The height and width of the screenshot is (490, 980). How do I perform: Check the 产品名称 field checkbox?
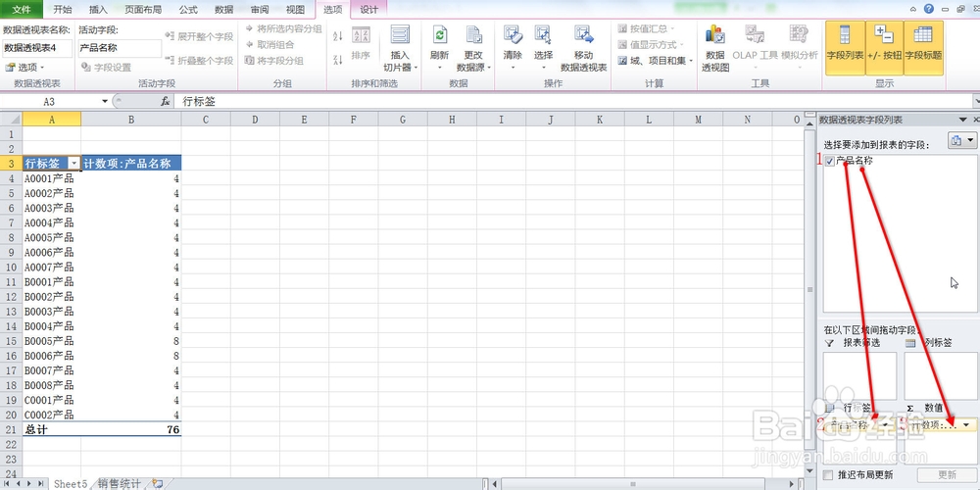(829, 162)
